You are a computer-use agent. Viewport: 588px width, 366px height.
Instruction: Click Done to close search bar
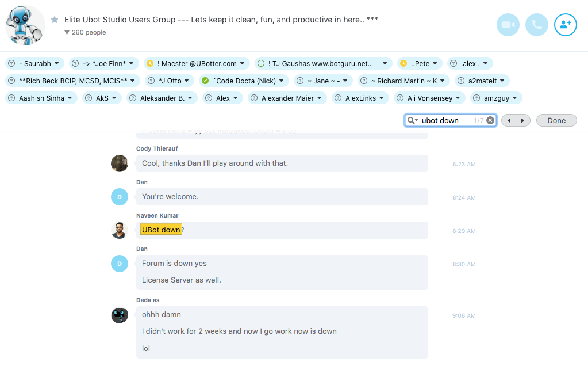556,120
